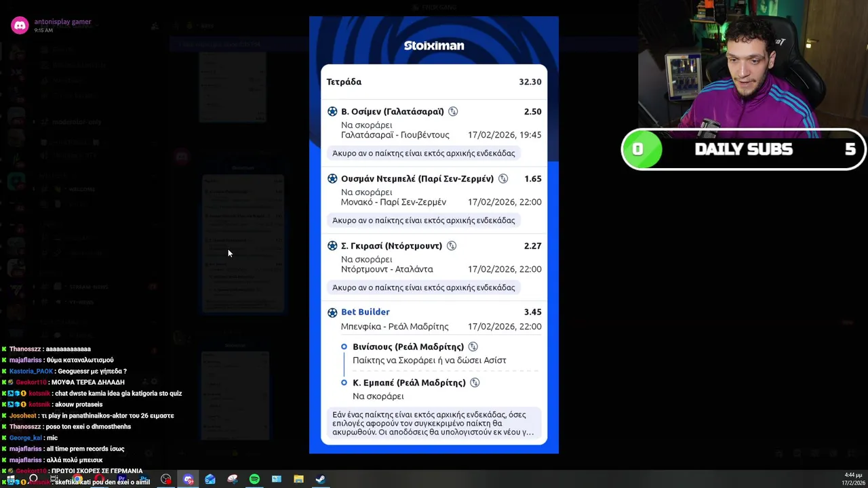
Task: Click the antonisplay gamer username
Action: click(x=62, y=22)
